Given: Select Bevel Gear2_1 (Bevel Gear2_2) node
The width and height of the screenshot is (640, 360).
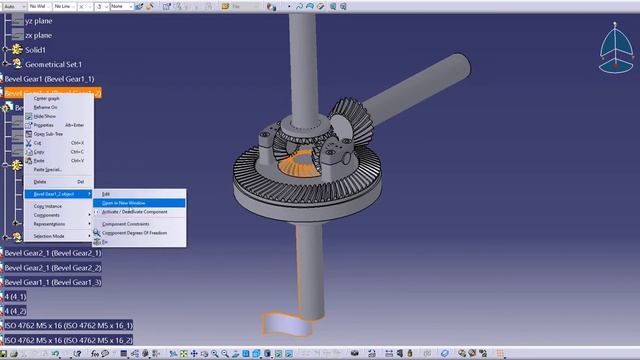Looking at the screenshot, I should click(x=53, y=268).
